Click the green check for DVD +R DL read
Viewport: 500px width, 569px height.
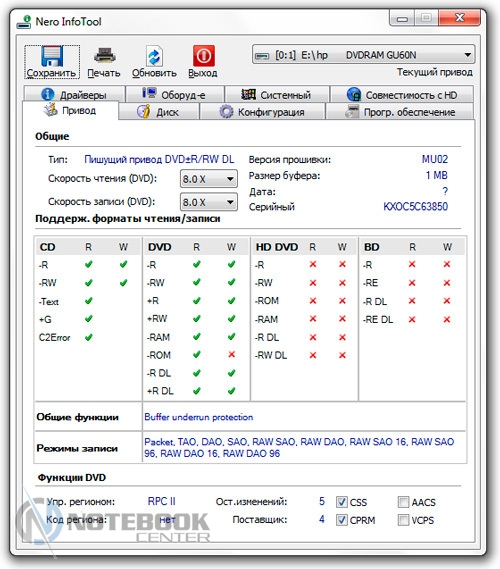197,391
